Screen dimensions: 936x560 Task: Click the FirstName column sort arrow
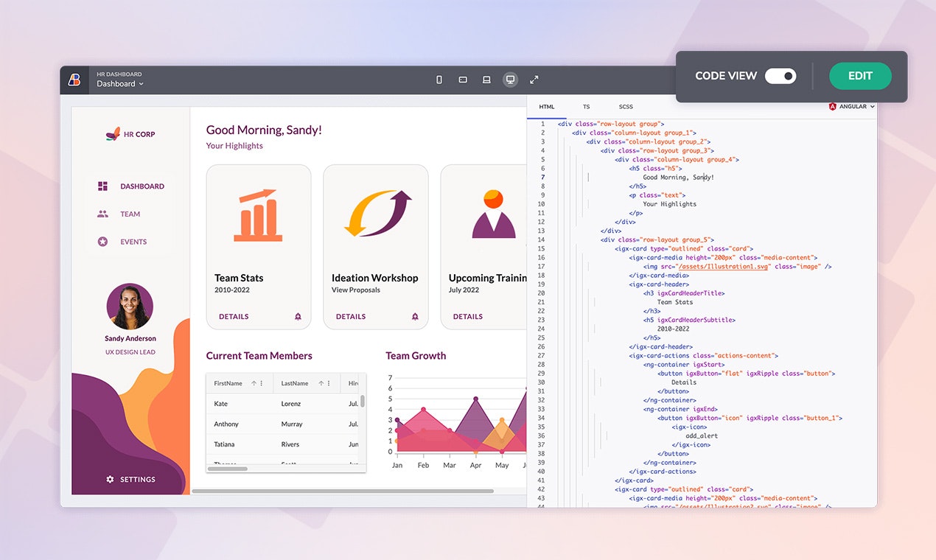coord(254,383)
